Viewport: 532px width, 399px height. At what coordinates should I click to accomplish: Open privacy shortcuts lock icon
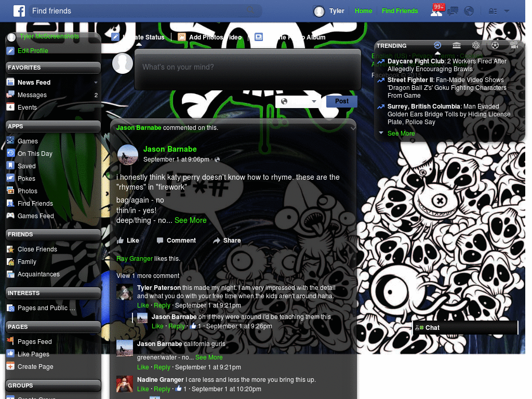(x=493, y=11)
